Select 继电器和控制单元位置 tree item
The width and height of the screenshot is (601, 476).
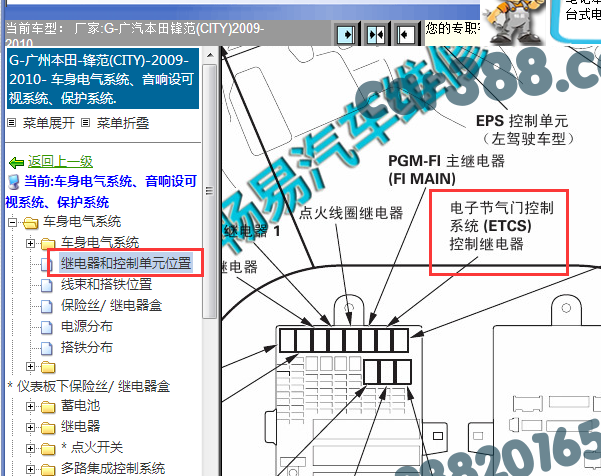pyautogui.click(x=126, y=263)
